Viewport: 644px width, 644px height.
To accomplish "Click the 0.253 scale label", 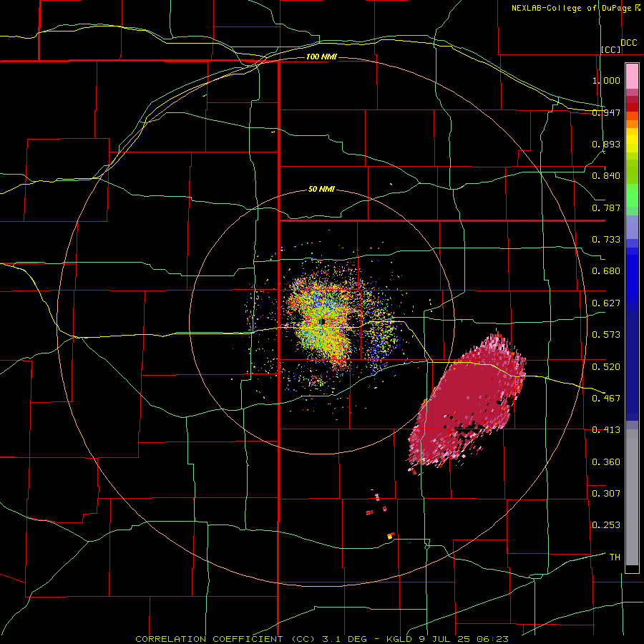I will pyautogui.click(x=606, y=525).
